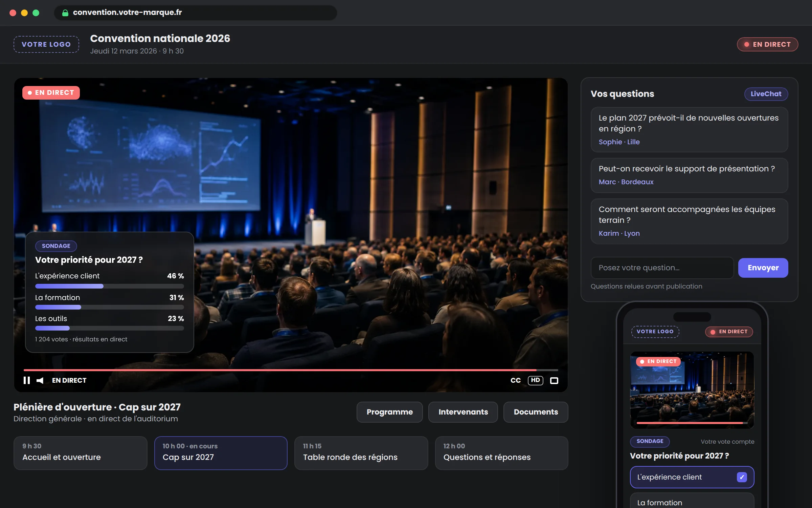This screenshot has width=812, height=508.
Task: Click the SONDAGE tag on the poll overlay
Action: pos(56,246)
